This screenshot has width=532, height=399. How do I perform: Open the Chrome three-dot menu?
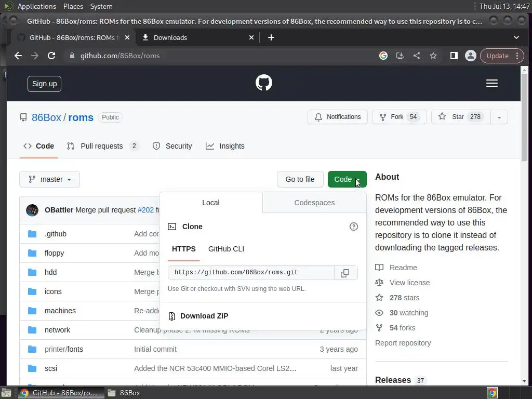pos(517,56)
